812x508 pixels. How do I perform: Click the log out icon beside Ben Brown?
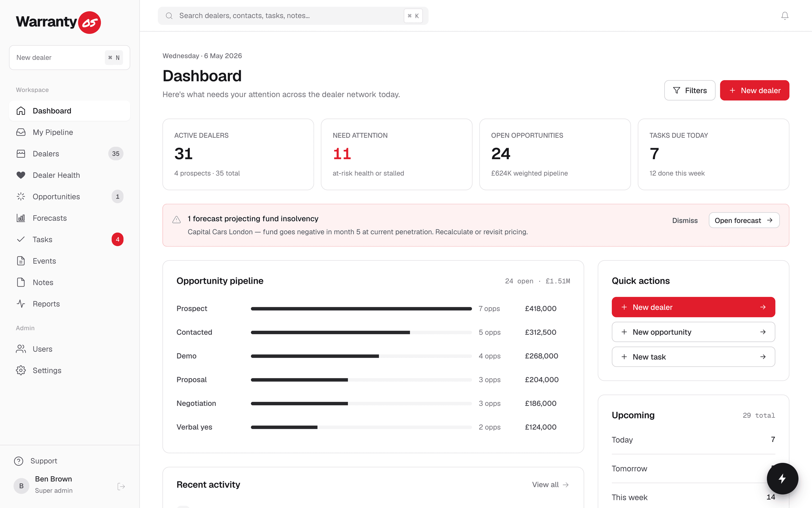(x=121, y=486)
